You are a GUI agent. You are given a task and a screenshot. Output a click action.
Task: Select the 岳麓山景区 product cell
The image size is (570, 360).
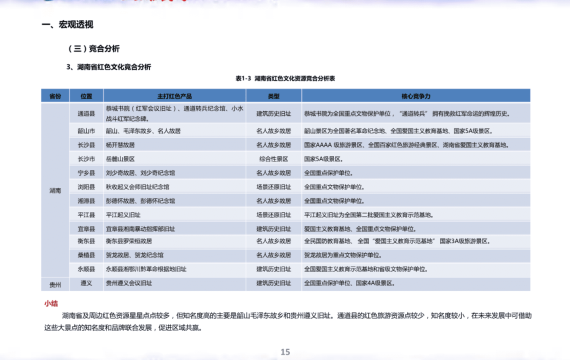(174, 159)
